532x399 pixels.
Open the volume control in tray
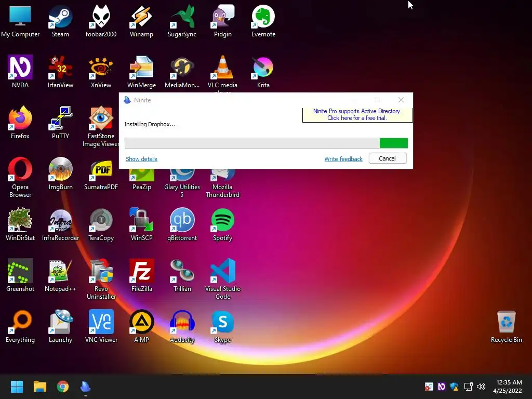point(481,387)
